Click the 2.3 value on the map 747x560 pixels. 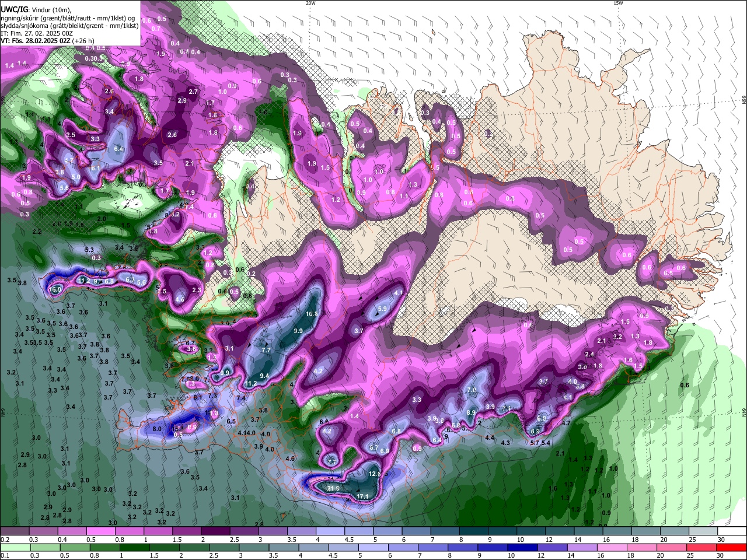pos(197,290)
